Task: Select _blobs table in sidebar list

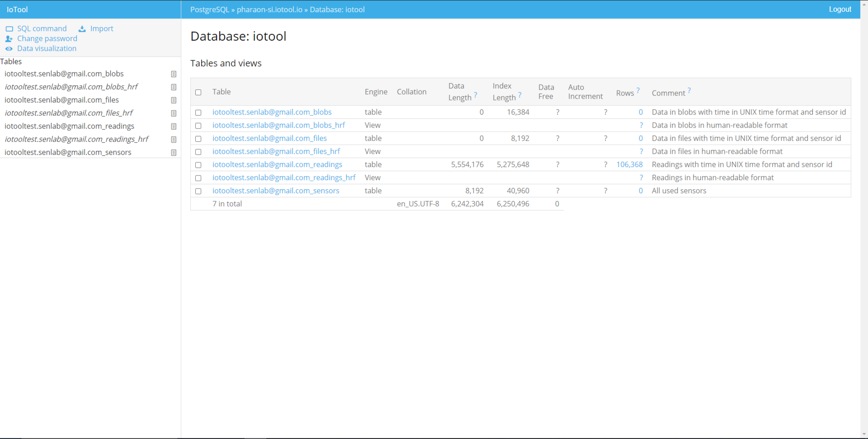Action: pos(64,74)
